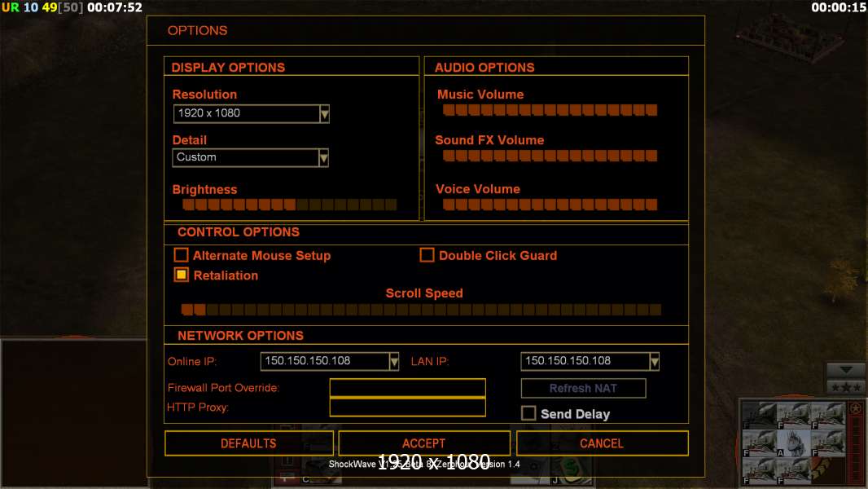Viewport: 868px width, 489px height.
Task: Click the DISPLAY OPTIONS heading
Action: click(228, 68)
